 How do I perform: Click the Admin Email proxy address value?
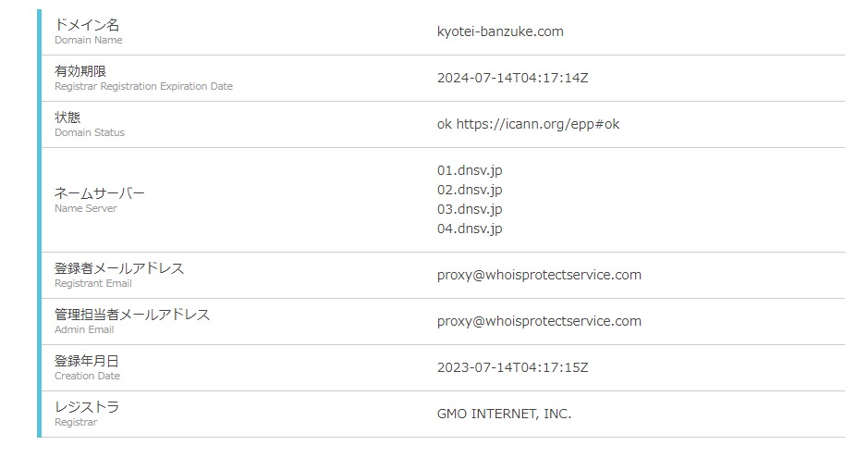pos(539,321)
